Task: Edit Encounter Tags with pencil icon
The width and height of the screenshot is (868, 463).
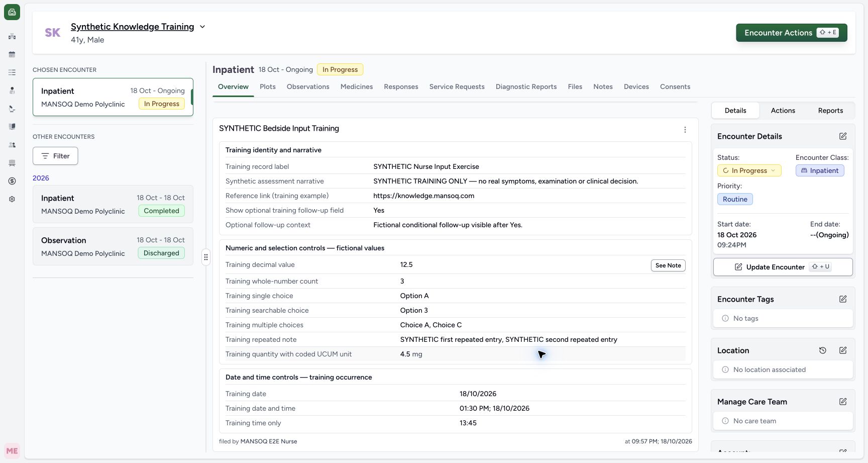Action: pyautogui.click(x=843, y=299)
